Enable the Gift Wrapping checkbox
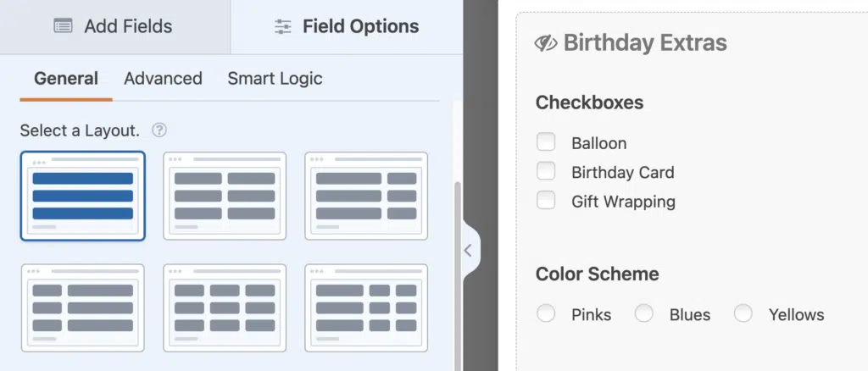Viewport: 868px width, 371px height. pos(546,200)
